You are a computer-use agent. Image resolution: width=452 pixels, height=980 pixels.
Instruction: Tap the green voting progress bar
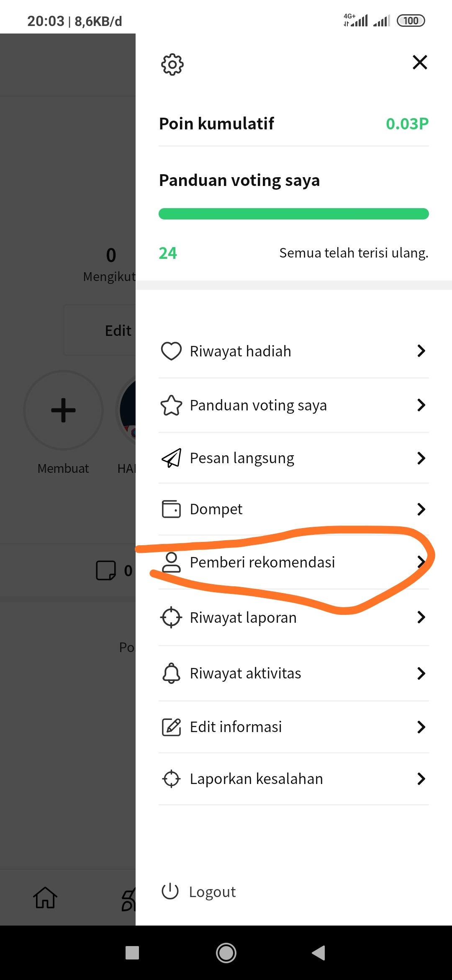293,214
